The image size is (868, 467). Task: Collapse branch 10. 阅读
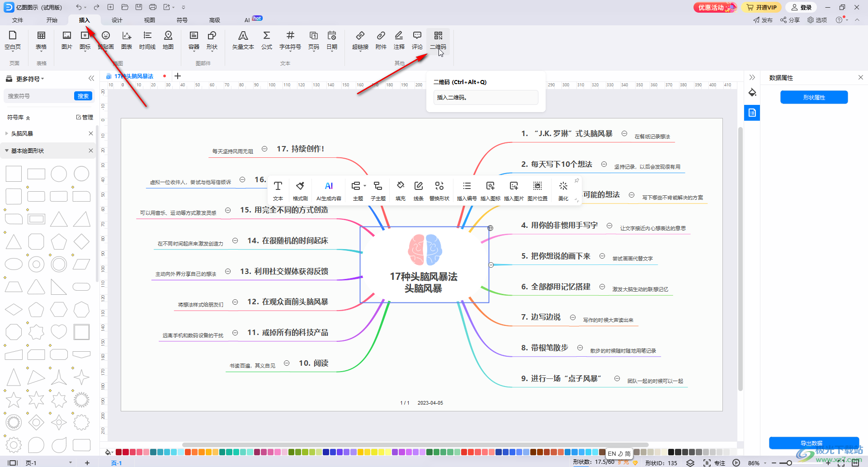[x=287, y=363]
